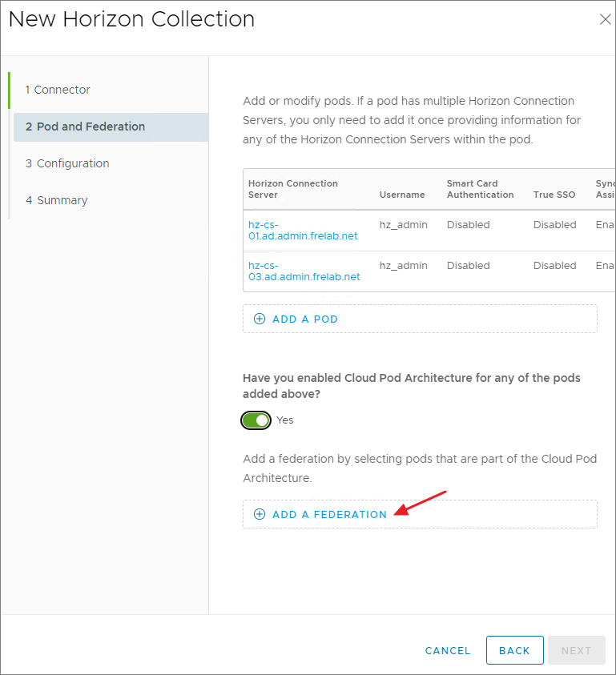Open the hz-cs-01.ad.admin.frelab.net server link
Image resolution: width=616 pixels, height=675 pixels.
[303, 231]
